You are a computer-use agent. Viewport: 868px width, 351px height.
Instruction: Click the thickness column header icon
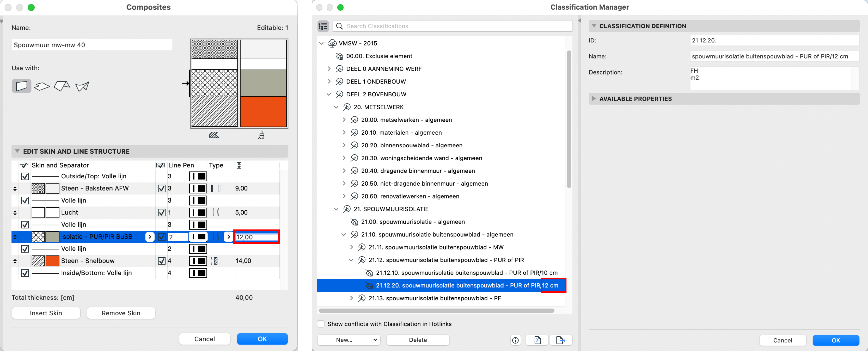[239, 165]
